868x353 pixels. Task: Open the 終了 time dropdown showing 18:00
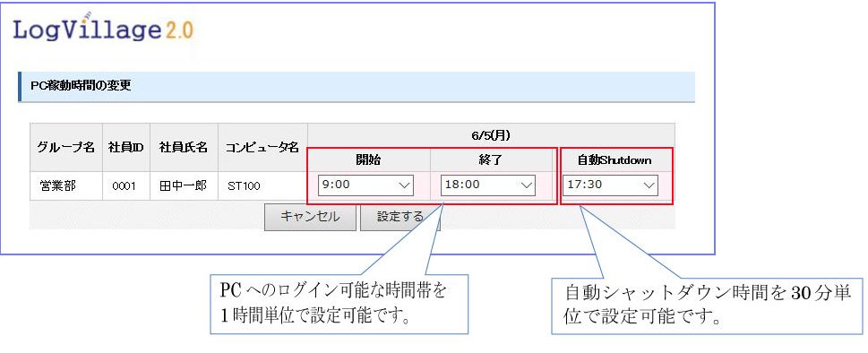[x=487, y=185]
